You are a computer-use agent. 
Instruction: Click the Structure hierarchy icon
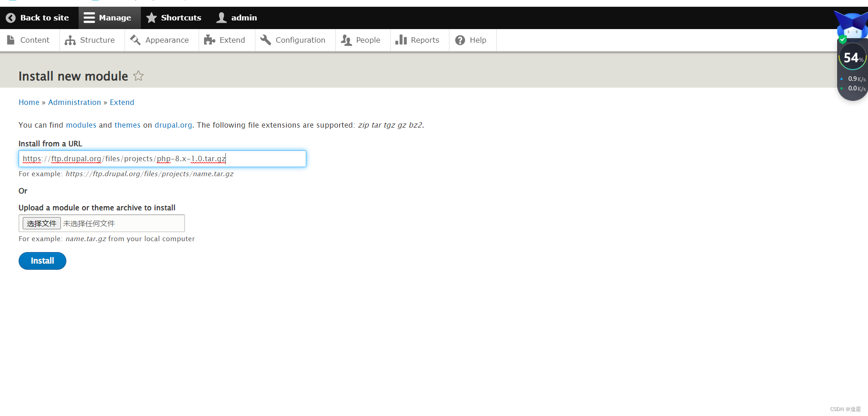(70, 40)
